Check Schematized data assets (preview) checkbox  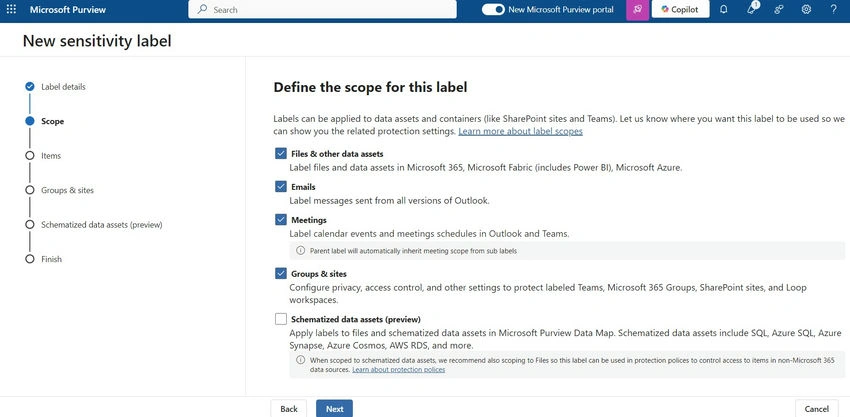click(280, 319)
